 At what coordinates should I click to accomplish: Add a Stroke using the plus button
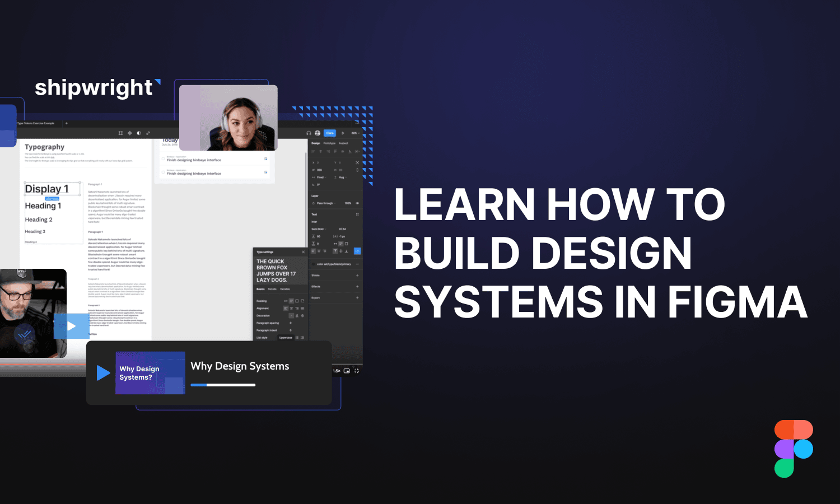357,276
